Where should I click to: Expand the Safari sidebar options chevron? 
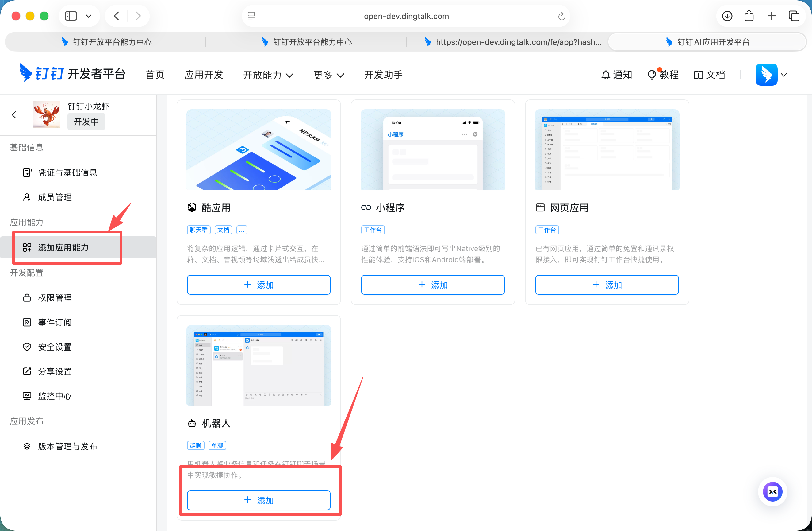click(x=89, y=16)
